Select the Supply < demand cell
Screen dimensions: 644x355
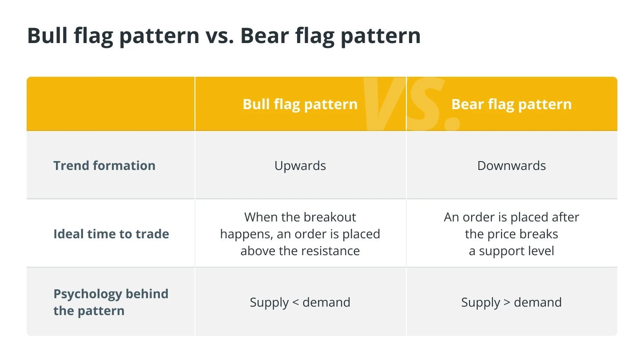coord(300,303)
